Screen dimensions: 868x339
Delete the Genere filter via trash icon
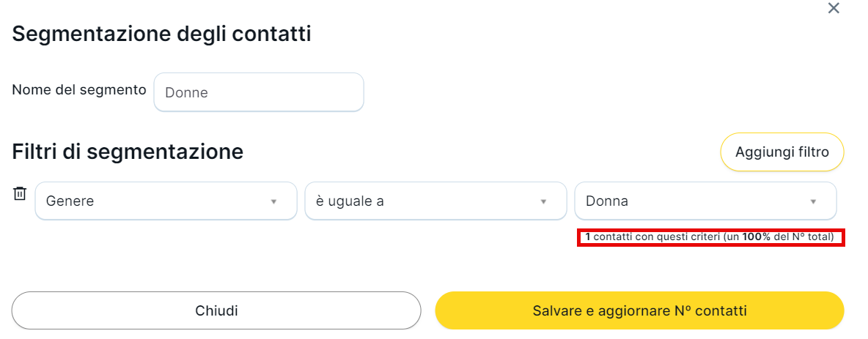pyautogui.click(x=20, y=194)
